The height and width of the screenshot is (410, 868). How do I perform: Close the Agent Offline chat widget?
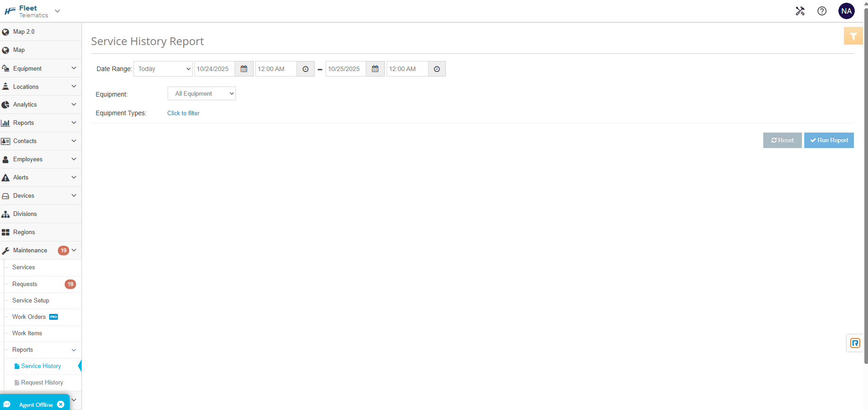61,405
